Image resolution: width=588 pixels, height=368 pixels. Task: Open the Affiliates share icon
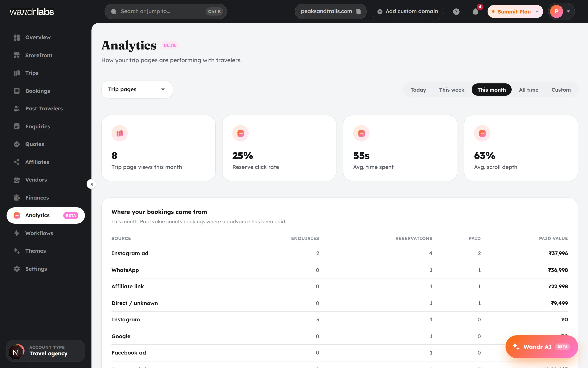point(17,162)
